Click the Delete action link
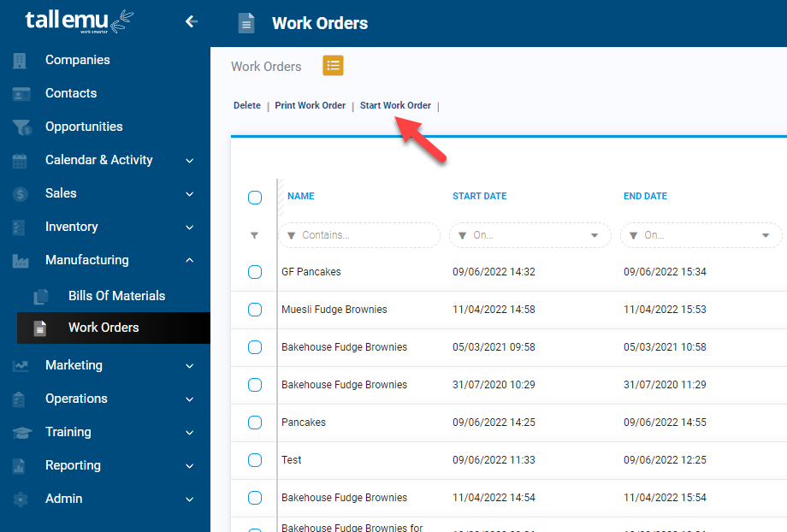Viewport: 787px width, 532px height. tap(247, 105)
